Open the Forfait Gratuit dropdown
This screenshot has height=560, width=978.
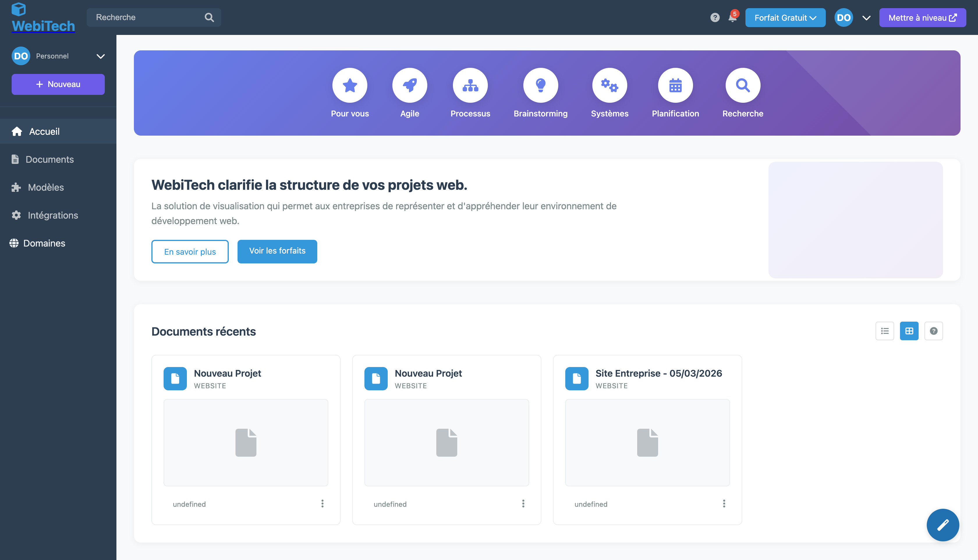click(785, 18)
